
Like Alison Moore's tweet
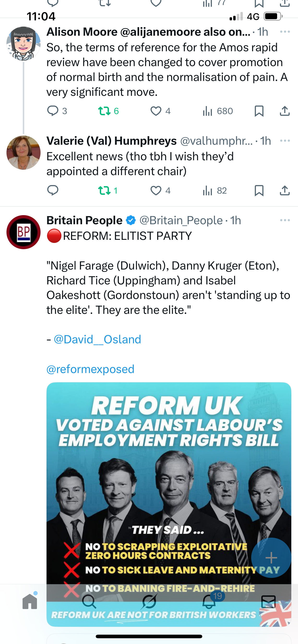pos(156,111)
